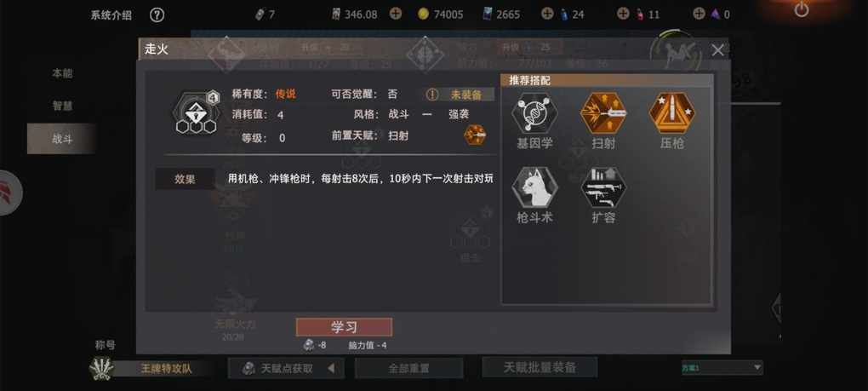Expand the half-hidden arrow at right edge
Image resolution: width=868 pixels, height=391 pixels.
[x=776, y=308]
